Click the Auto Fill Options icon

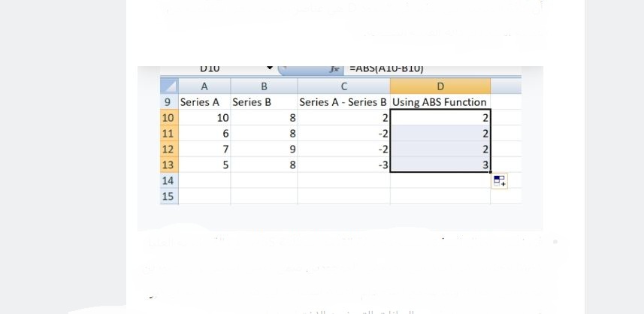click(500, 181)
